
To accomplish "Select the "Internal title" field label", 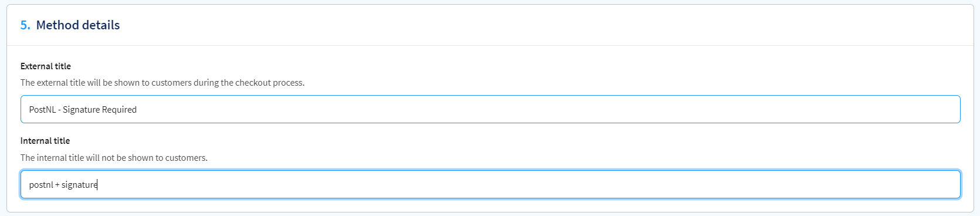I will coord(45,141).
